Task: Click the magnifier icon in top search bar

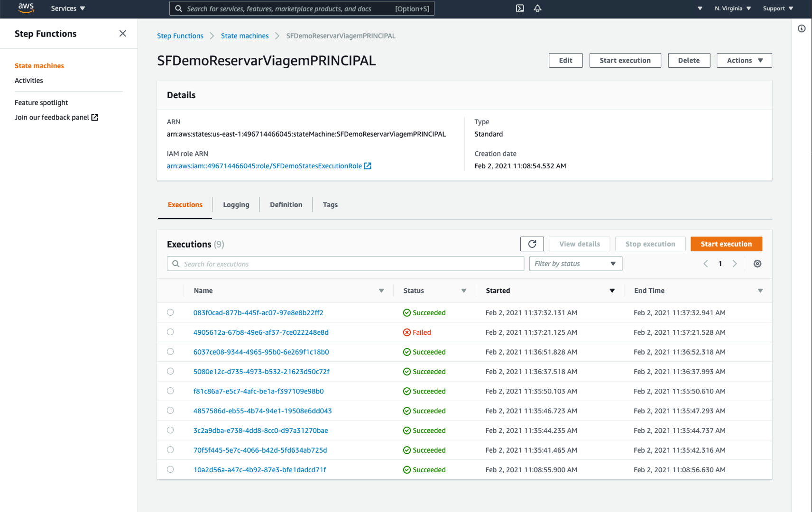Action: [179, 9]
